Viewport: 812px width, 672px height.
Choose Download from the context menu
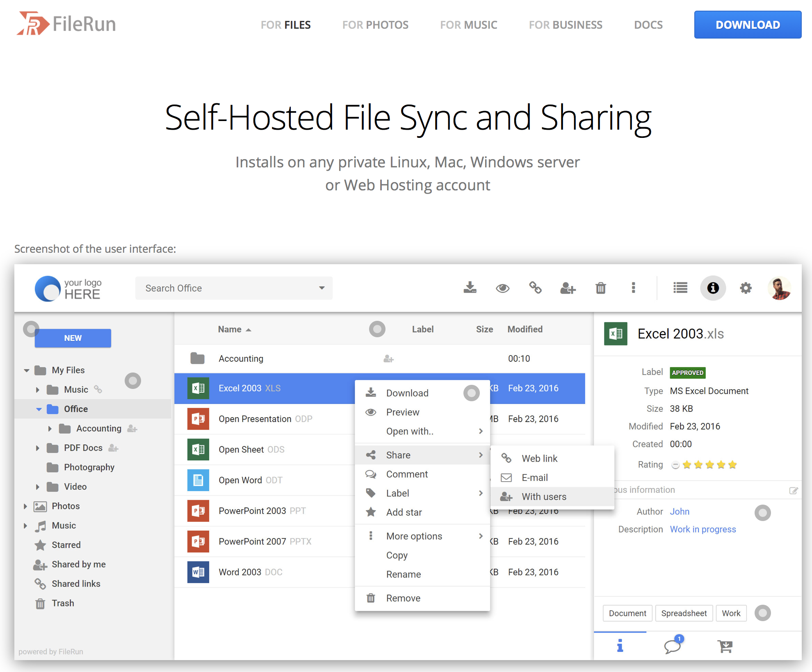point(422,393)
